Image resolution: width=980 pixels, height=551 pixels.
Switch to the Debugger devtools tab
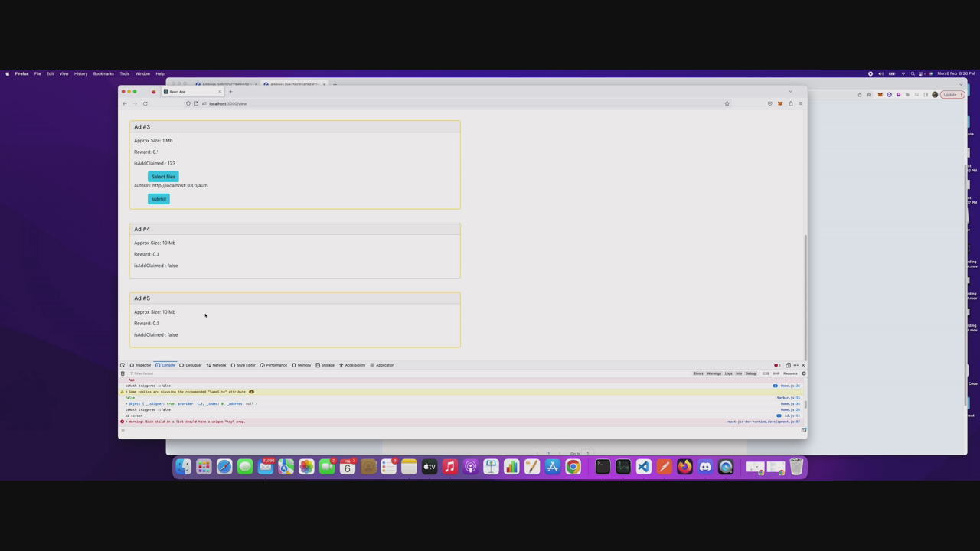pos(191,365)
